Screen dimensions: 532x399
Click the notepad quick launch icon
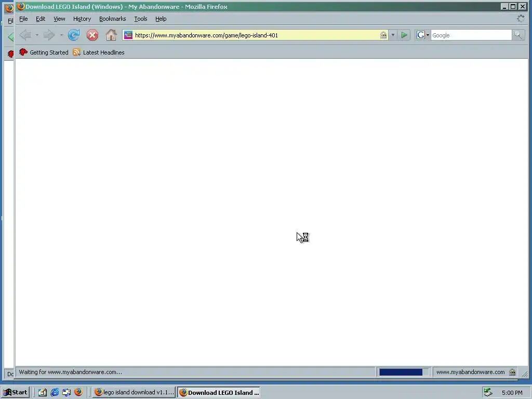point(43,392)
